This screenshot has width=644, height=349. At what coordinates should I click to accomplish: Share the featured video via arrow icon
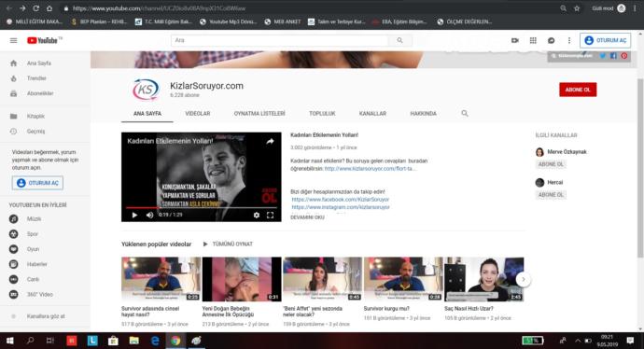[x=270, y=141]
